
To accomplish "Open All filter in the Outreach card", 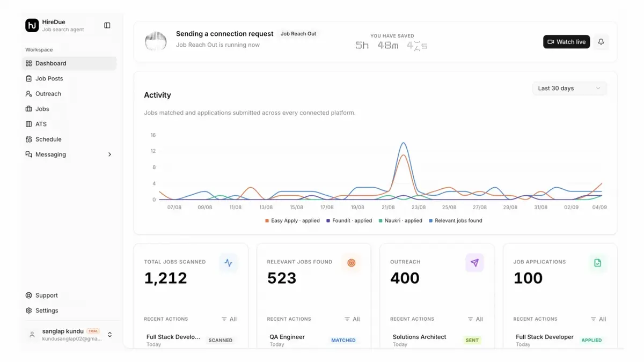I will (x=475, y=319).
